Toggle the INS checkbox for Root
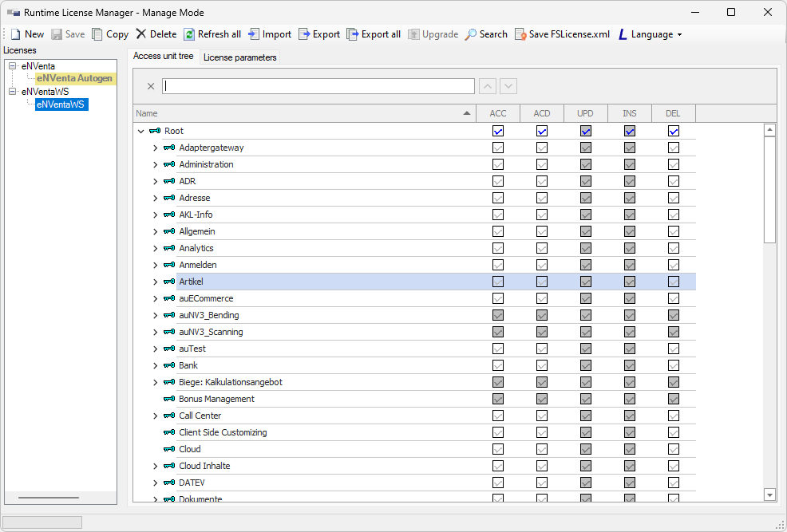787x532 pixels. click(630, 131)
